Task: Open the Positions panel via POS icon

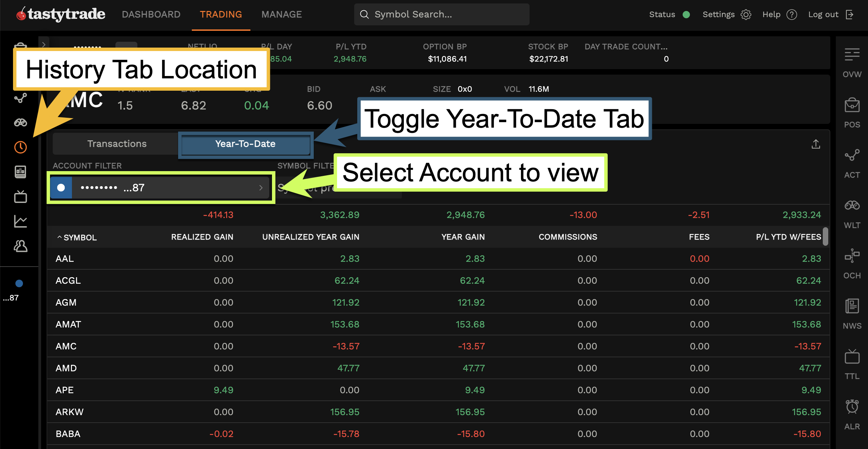Action: (853, 106)
